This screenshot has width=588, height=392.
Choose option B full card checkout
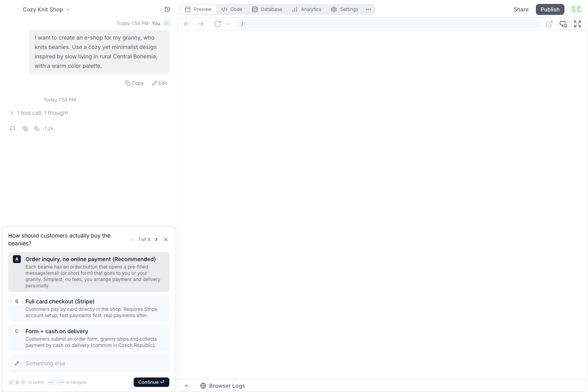coord(89,308)
